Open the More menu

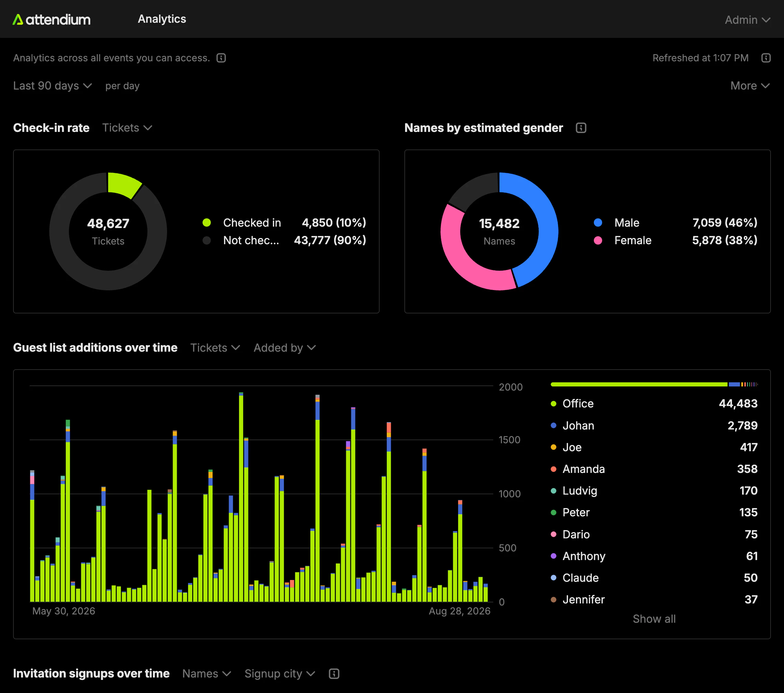(750, 85)
